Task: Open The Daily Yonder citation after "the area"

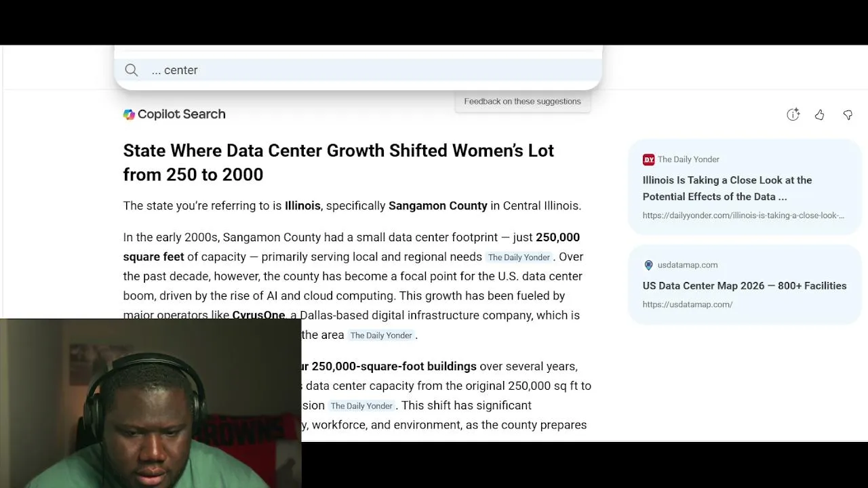Action: 381,335
